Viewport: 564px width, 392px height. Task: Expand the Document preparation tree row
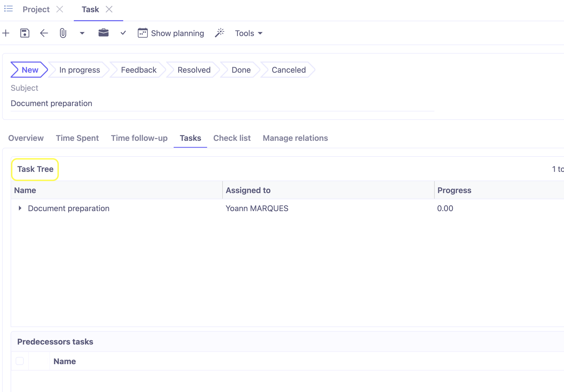20,208
